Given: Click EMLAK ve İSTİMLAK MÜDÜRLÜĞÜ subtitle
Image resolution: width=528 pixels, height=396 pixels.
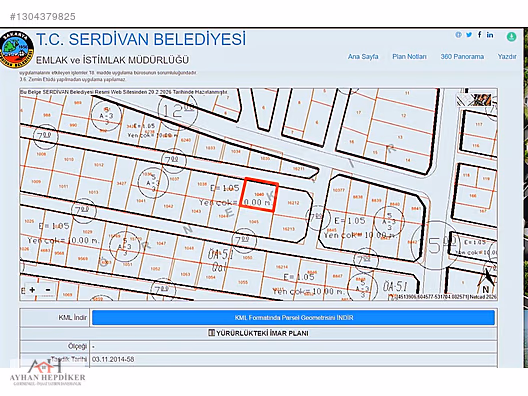Looking at the screenshot, I should pos(112,60).
